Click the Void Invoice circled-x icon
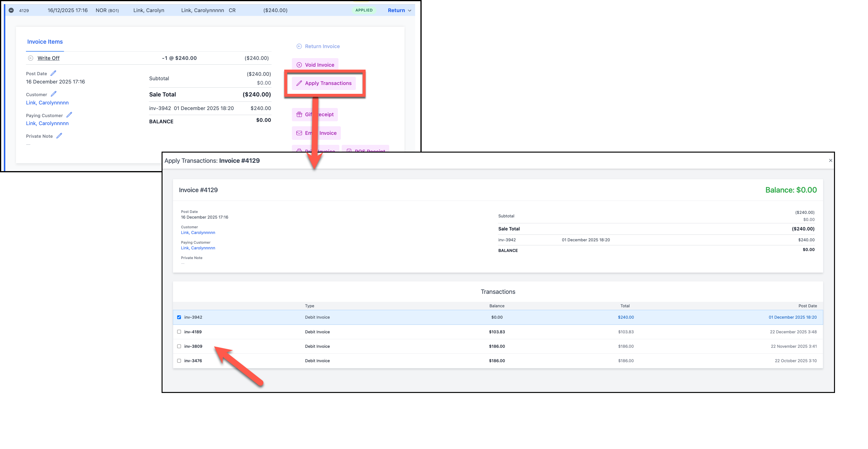 299,65
